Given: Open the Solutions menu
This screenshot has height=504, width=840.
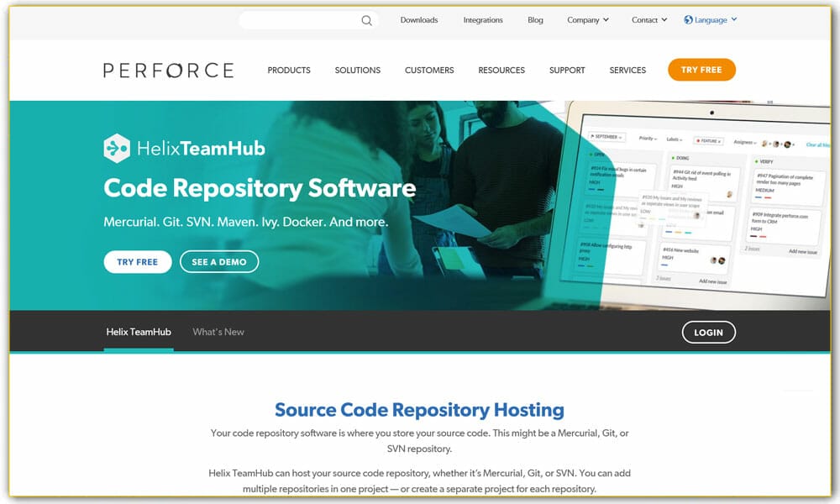Looking at the screenshot, I should [x=357, y=71].
